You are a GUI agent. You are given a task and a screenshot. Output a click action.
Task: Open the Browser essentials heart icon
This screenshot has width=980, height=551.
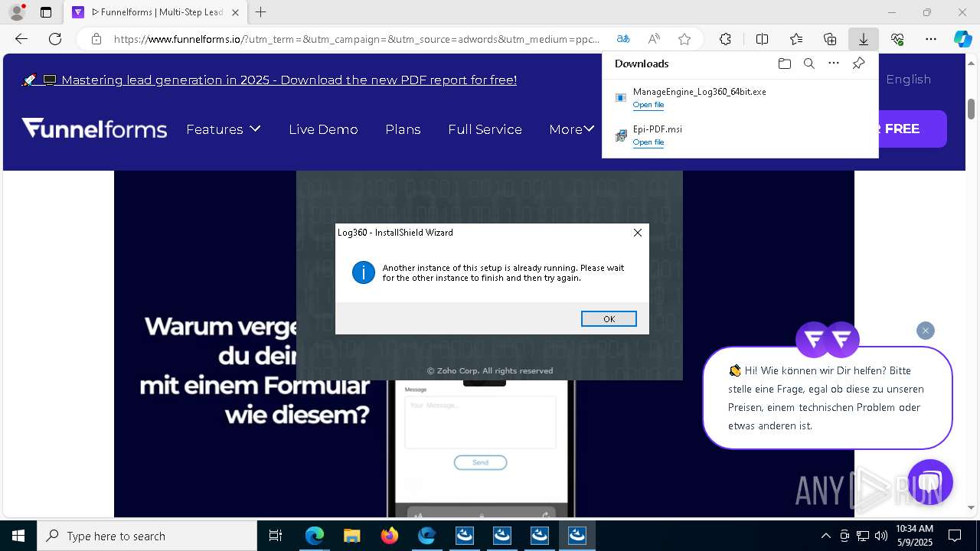point(897,39)
